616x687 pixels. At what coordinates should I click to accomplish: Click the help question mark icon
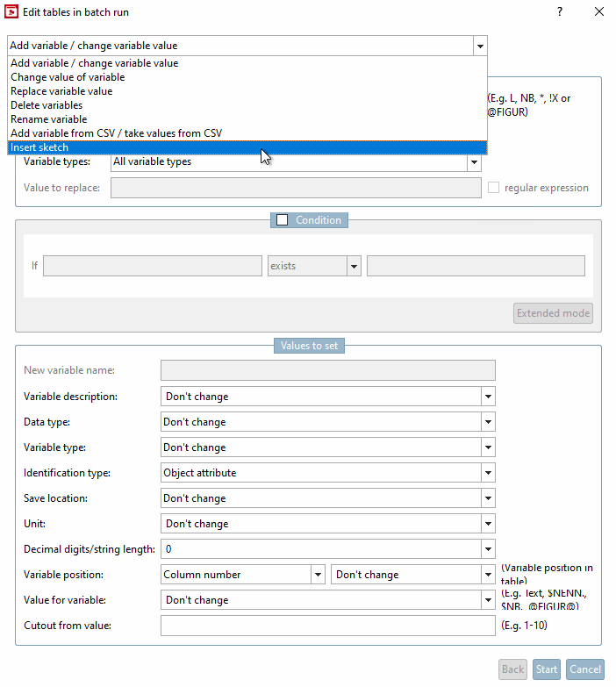pyautogui.click(x=560, y=11)
